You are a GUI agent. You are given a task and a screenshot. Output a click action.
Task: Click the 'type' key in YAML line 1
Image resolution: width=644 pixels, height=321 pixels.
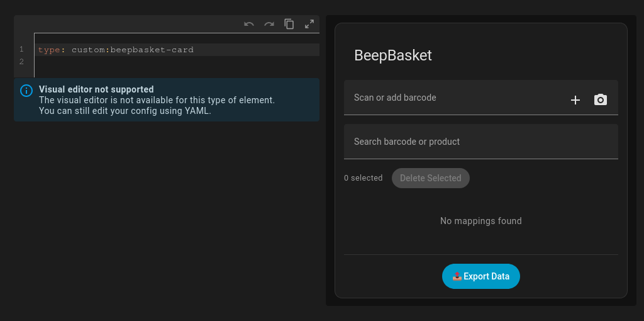tap(49, 50)
